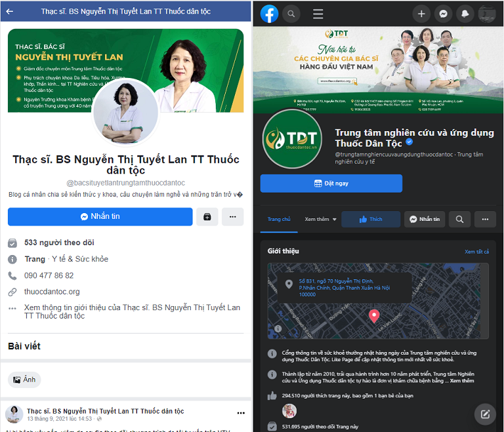The height and width of the screenshot is (432, 504).
Task: Click the TDT round page logo
Action: pyautogui.click(x=292, y=139)
